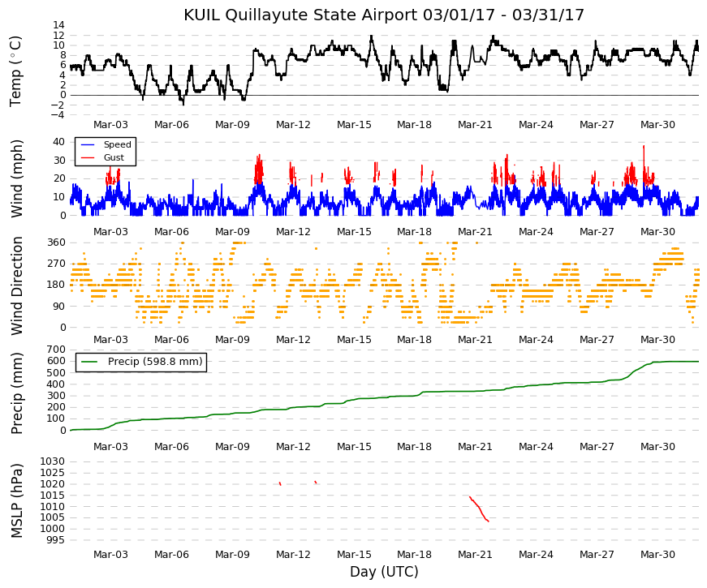Click the red MSLP decline line near Mar-21

(479, 509)
